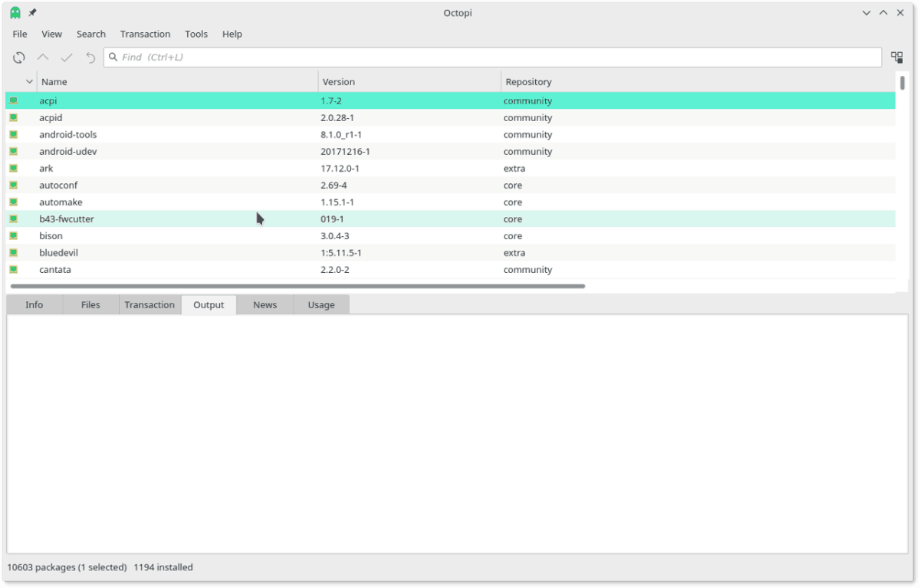920x588 pixels.
Task: Click the 1194 installed status text
Action: [x=163, y=568]
